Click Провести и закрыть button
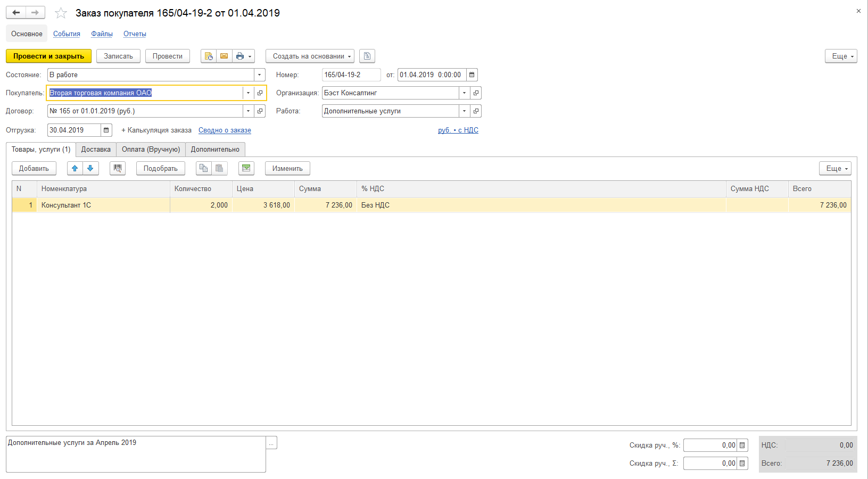 (48, 56)
